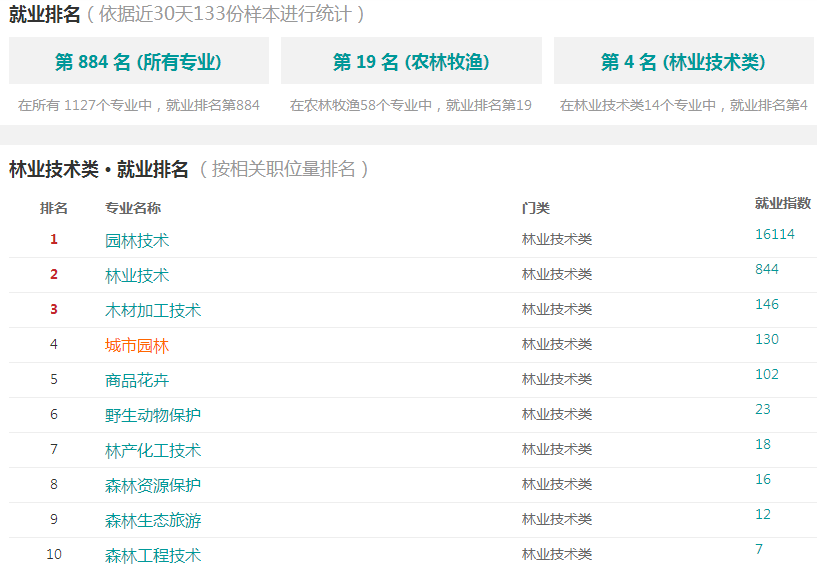Open the 园林技术 major link
Viewport: 817px width, 568px height.
click(137, 241)
